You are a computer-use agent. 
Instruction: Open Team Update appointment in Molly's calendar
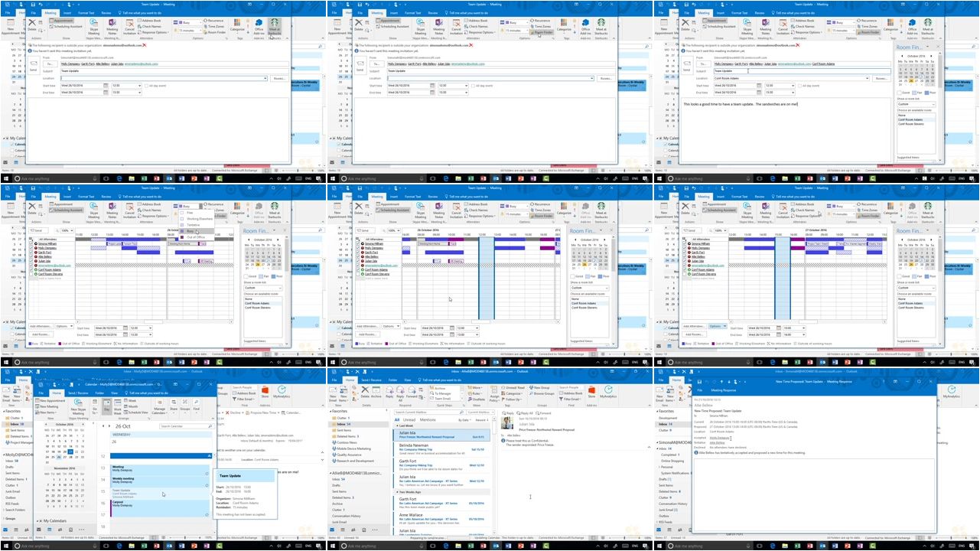pyautogui.click(x=158, y=494)
